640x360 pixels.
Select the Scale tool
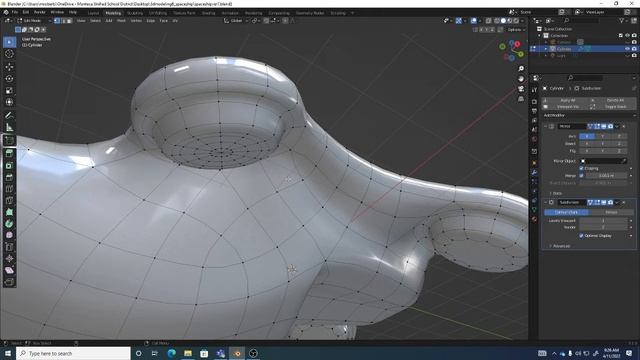9,90
